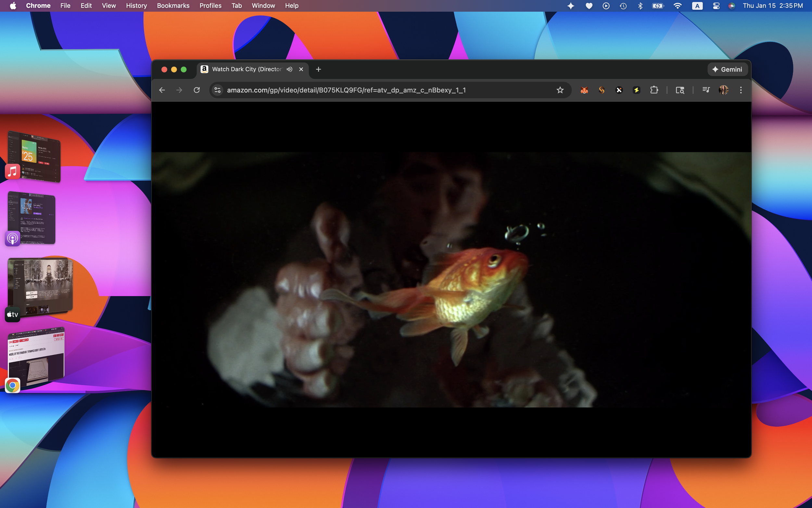Viewport: 812px width, 508px height.
Task: Click the Gemini button
Action: point(727,69)
